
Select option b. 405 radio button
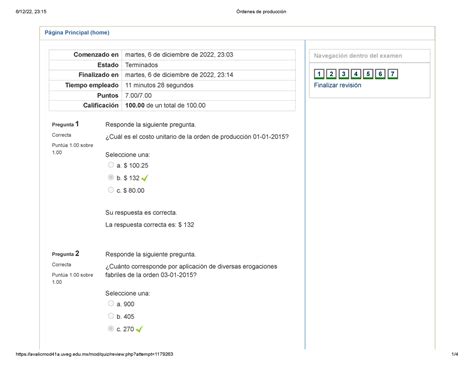[x=111, y=316]
